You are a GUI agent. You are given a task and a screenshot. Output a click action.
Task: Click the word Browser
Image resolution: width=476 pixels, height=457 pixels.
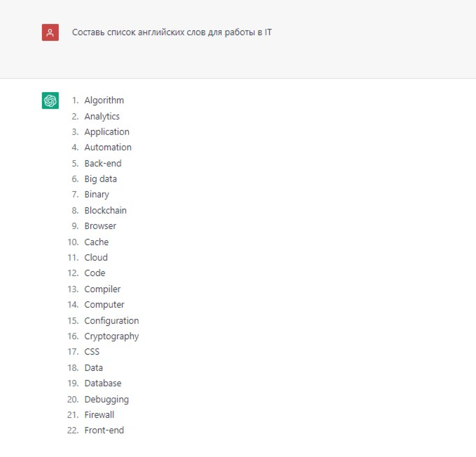[x=100, y=226]
